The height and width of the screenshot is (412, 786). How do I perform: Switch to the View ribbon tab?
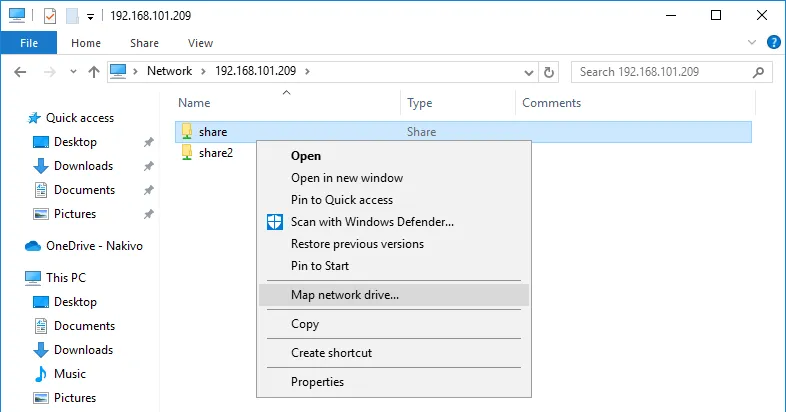click(x=200, y=43)
